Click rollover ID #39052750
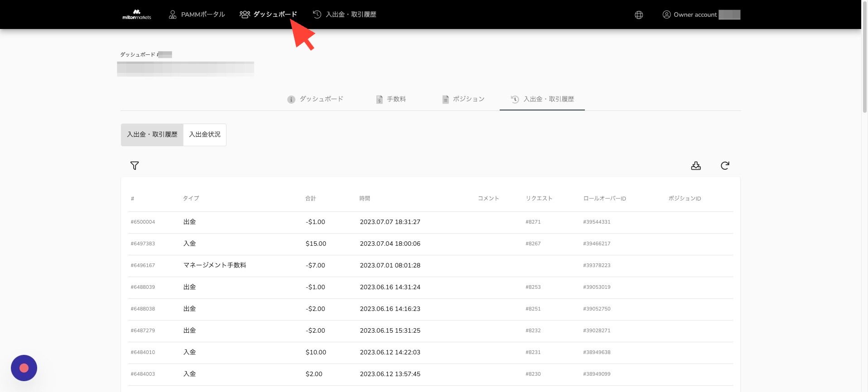Viewport: 868px width, 392px height. (597, 309)
